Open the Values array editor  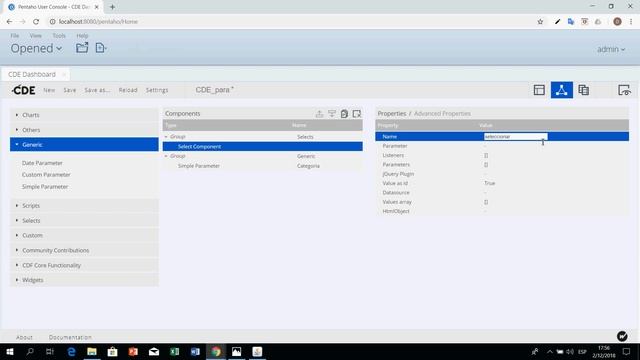486,202
